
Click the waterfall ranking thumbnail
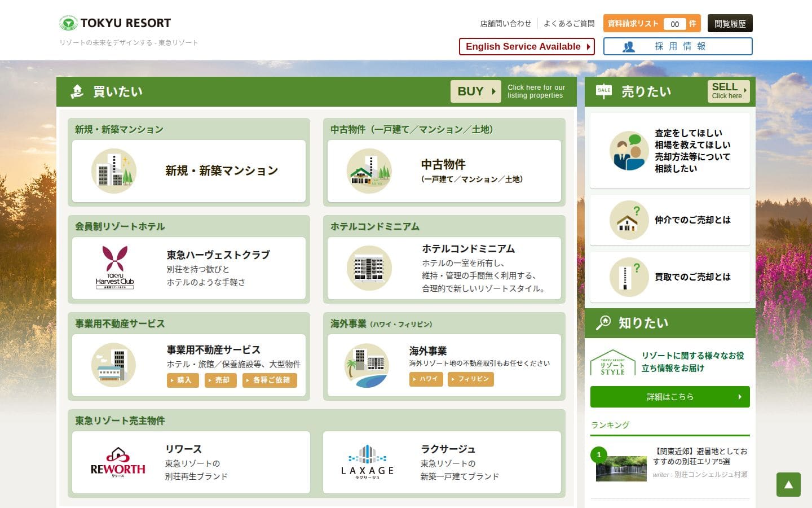(621, 468)
